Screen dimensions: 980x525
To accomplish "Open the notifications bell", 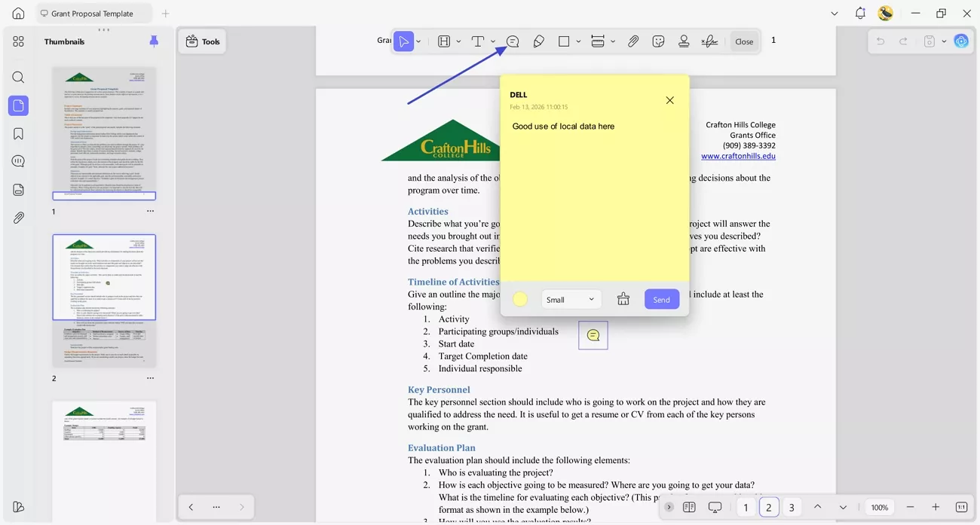I will coord(860,14).
